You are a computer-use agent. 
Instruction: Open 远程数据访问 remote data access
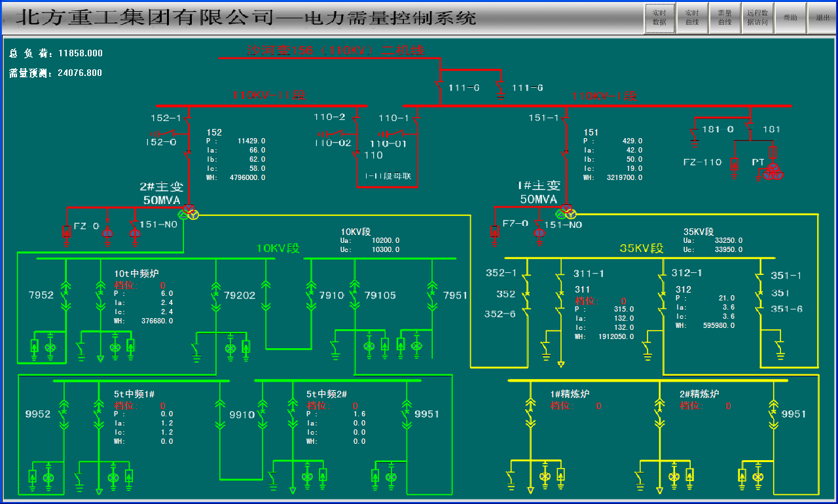tap(757, 18)
